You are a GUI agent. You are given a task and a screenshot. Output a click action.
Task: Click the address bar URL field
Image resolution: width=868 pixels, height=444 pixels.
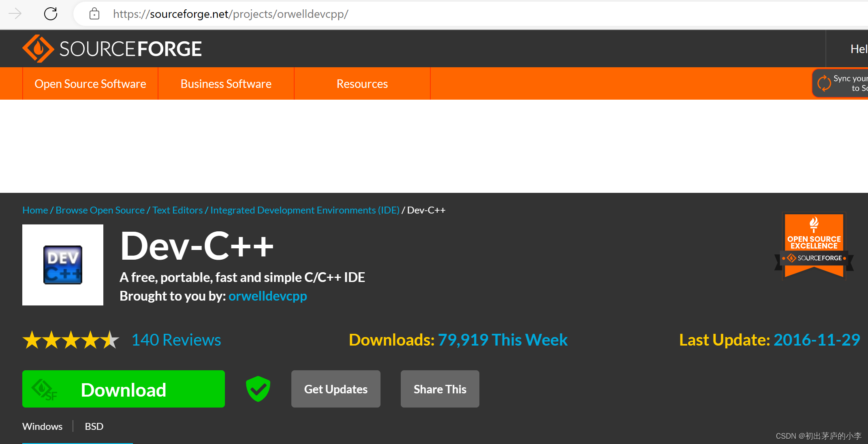[x=470, y=14]
